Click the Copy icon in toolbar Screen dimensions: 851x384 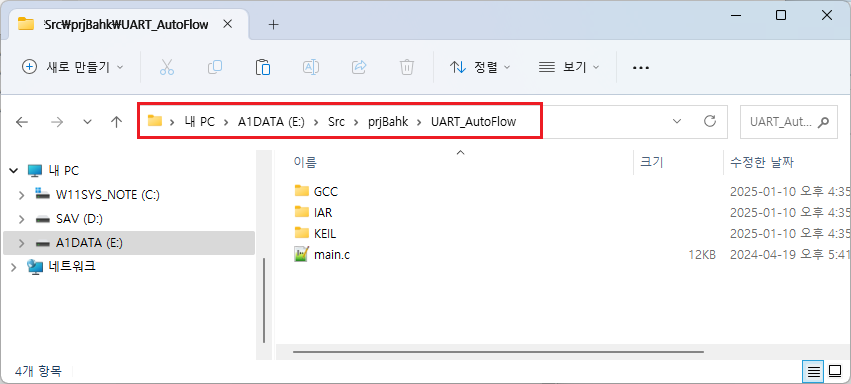pos(215,67)
